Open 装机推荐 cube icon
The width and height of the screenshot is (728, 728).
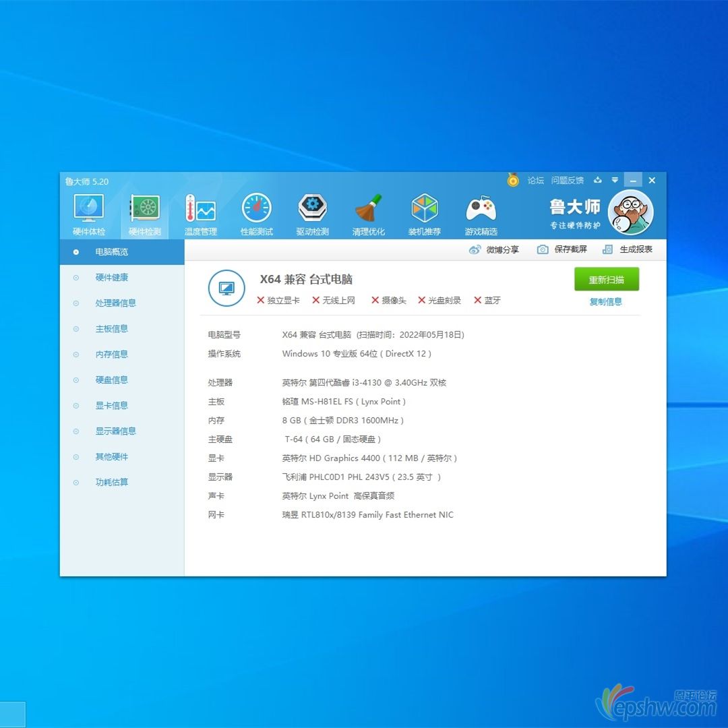click(x=425, y=215)
